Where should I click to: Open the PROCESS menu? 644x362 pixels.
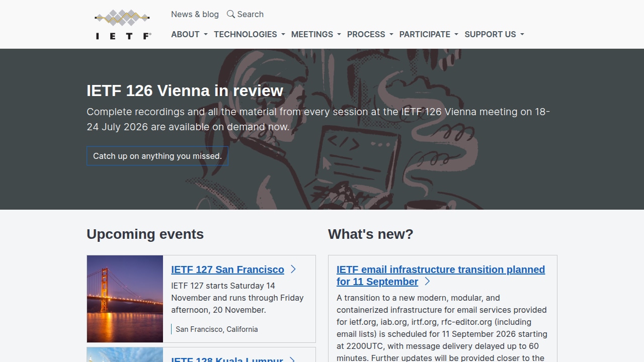point(370,34)
